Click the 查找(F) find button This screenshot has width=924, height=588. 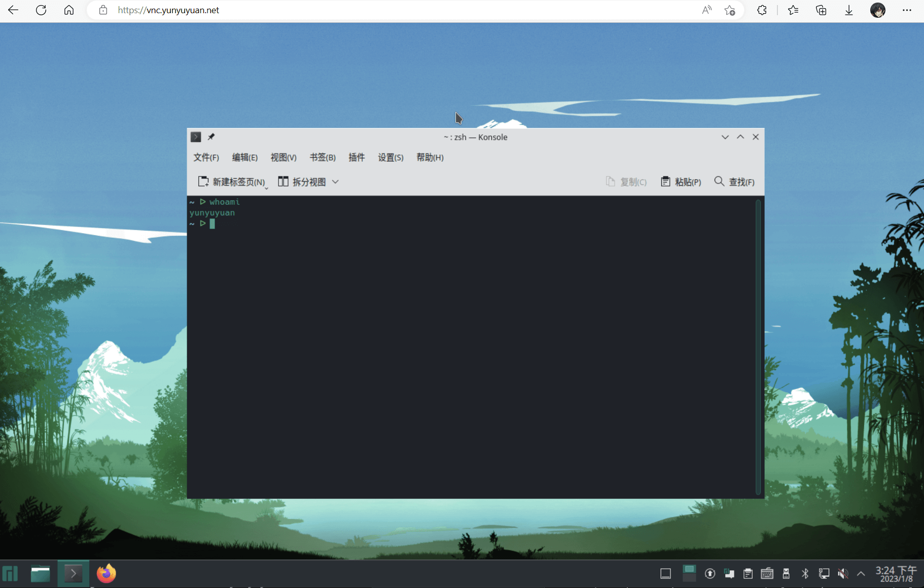pyautogui.click(x=734, y=182)
